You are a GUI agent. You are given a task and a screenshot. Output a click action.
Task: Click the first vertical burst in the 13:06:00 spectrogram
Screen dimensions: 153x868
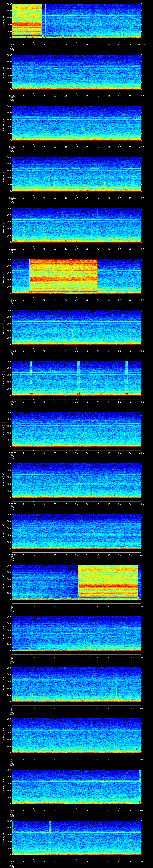[x=31, y=377]
